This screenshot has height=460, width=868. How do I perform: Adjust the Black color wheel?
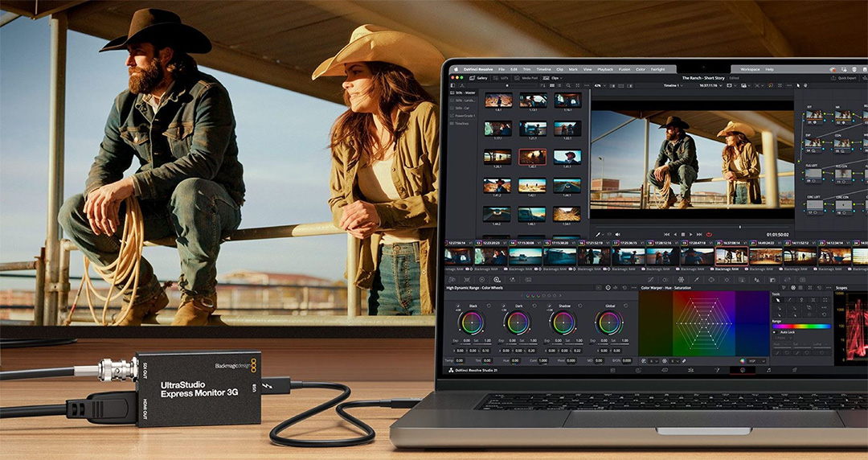(x=473, y=322)
